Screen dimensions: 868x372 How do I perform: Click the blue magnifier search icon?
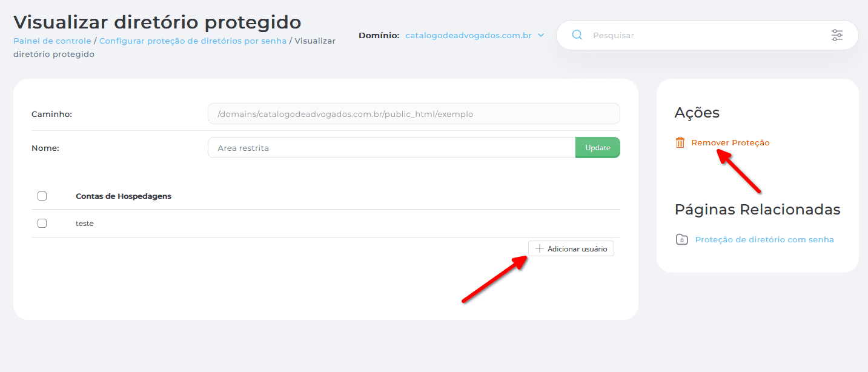(x=576, y=35)
